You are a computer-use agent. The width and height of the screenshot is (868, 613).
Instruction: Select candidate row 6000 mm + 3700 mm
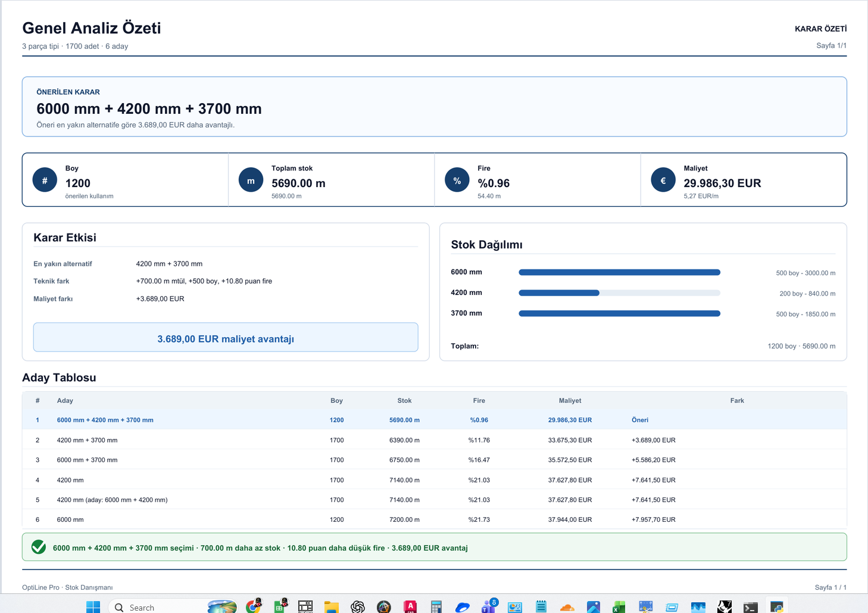435,460
